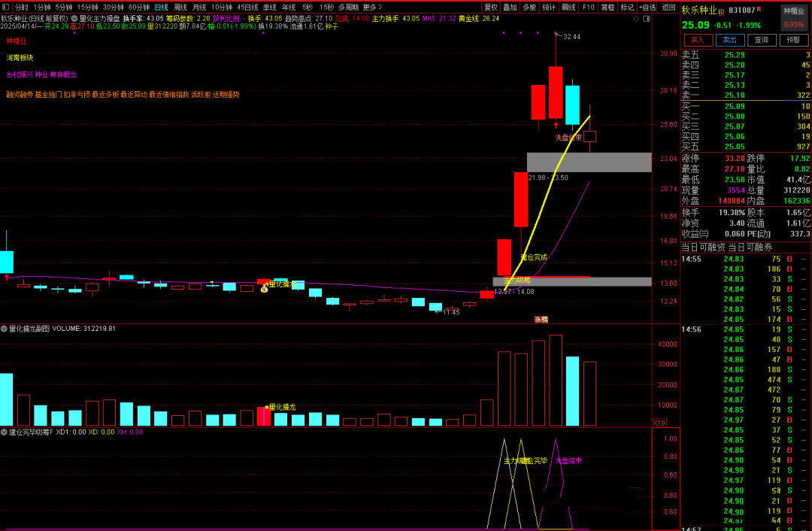Viewport: 812px width, 531px height.
Task: Click the red R badge beside stock code
Action: [x=759, y=9]
